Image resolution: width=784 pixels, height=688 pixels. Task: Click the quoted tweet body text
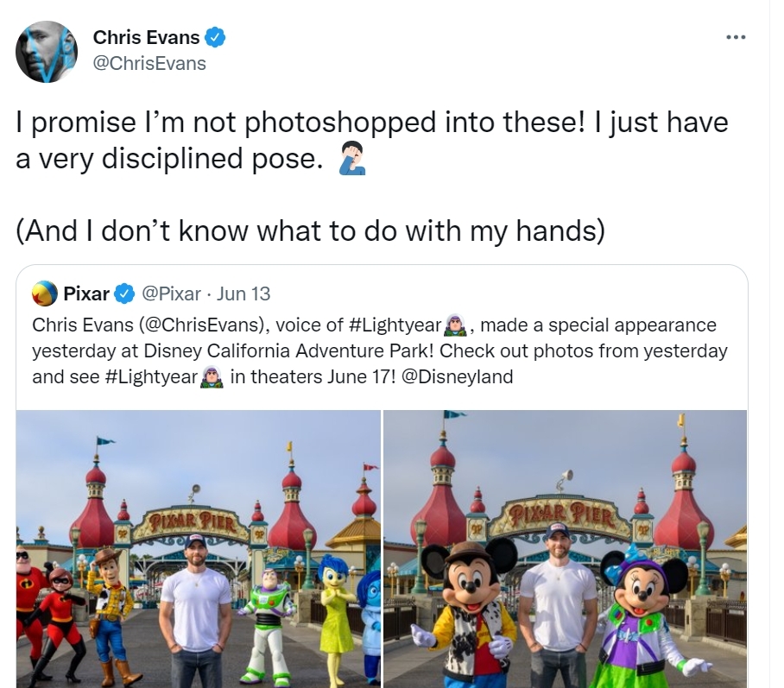(380, 350)
